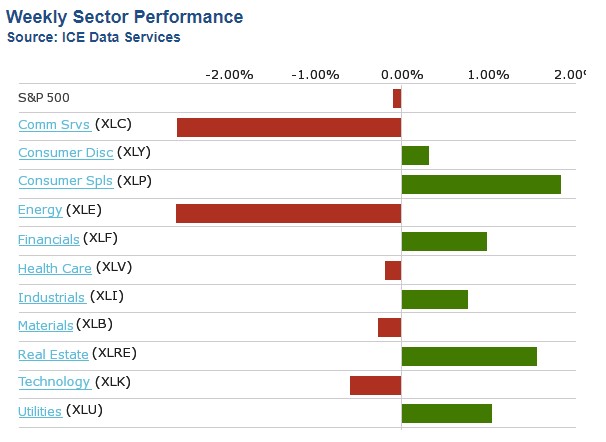Screen dimensions: 606x442
Task: Select the green Financials bar
Action: 444,241
